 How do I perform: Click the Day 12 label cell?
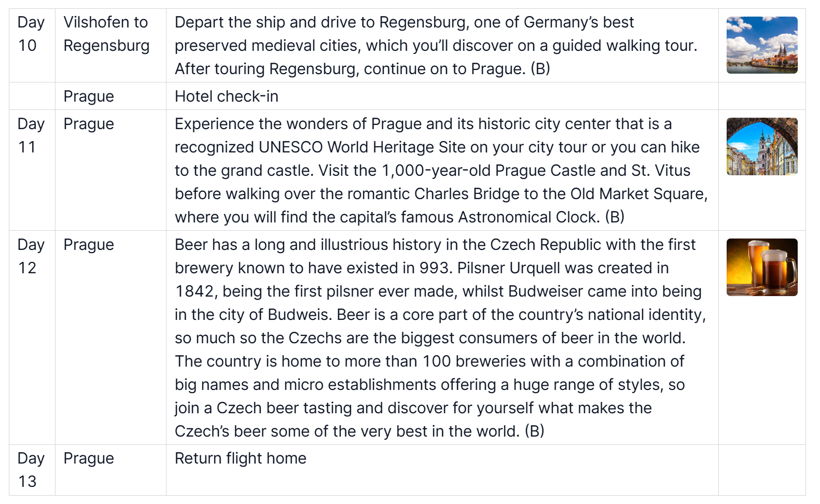tap(31, 257)
